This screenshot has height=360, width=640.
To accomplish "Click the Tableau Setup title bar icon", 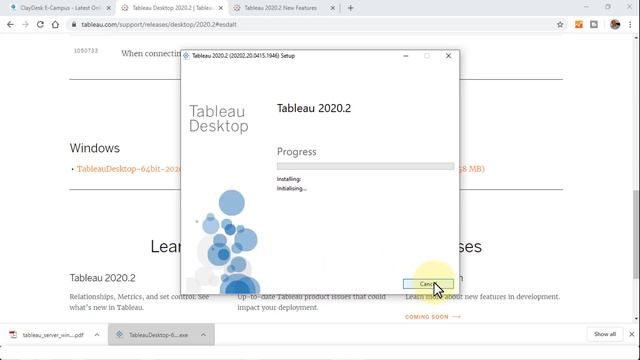I will click(x=186, y=56).
